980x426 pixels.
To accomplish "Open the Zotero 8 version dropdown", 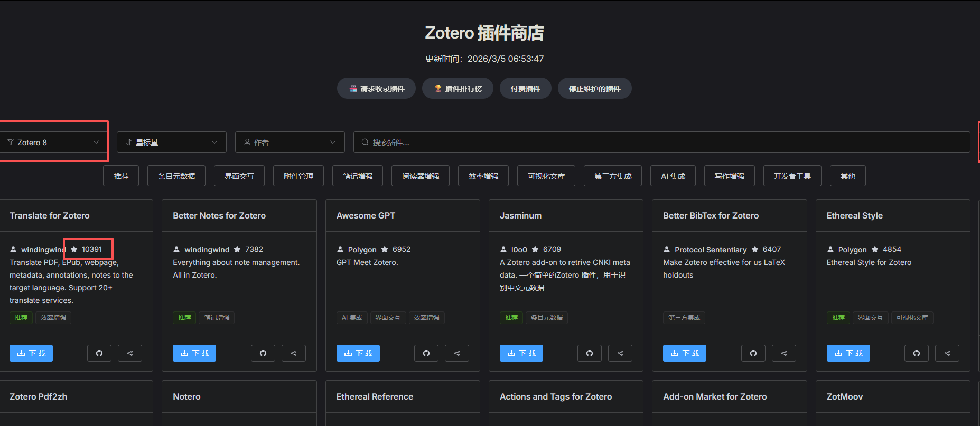I will pos(53,142).
